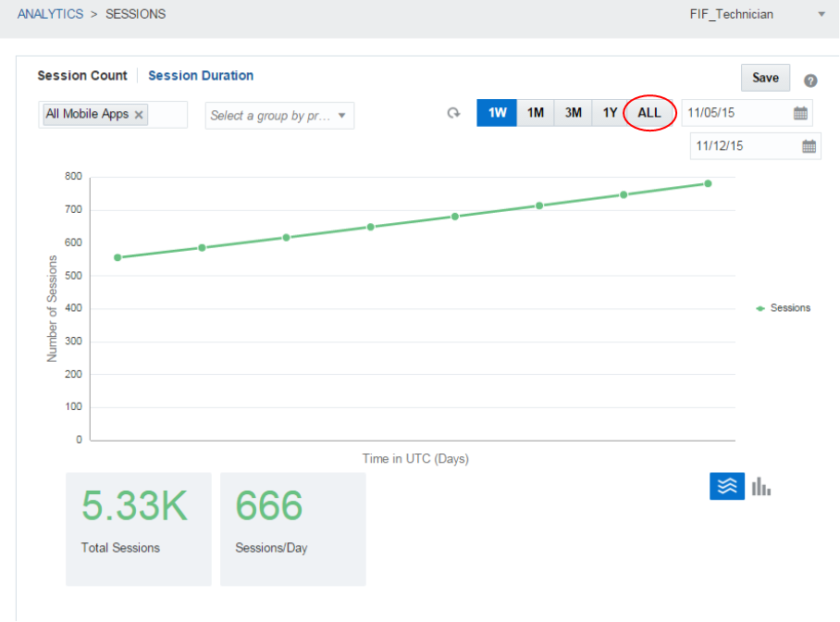Select the stream line chart view icon
This screenshot has height=622, width=840.
pos(727,485)
